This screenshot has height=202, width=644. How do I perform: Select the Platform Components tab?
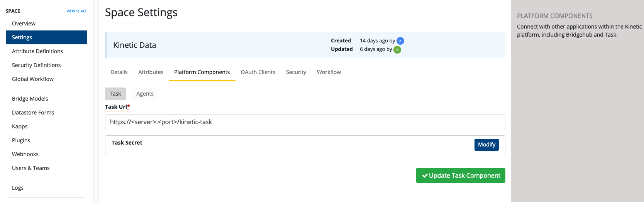pyautogui.click(x=202, y=72)
